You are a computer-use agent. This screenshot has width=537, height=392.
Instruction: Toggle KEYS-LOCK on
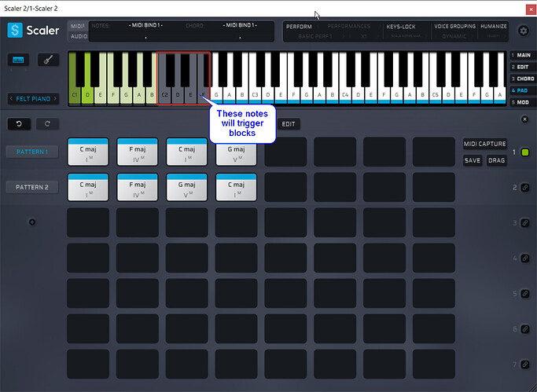coord(401,27)
